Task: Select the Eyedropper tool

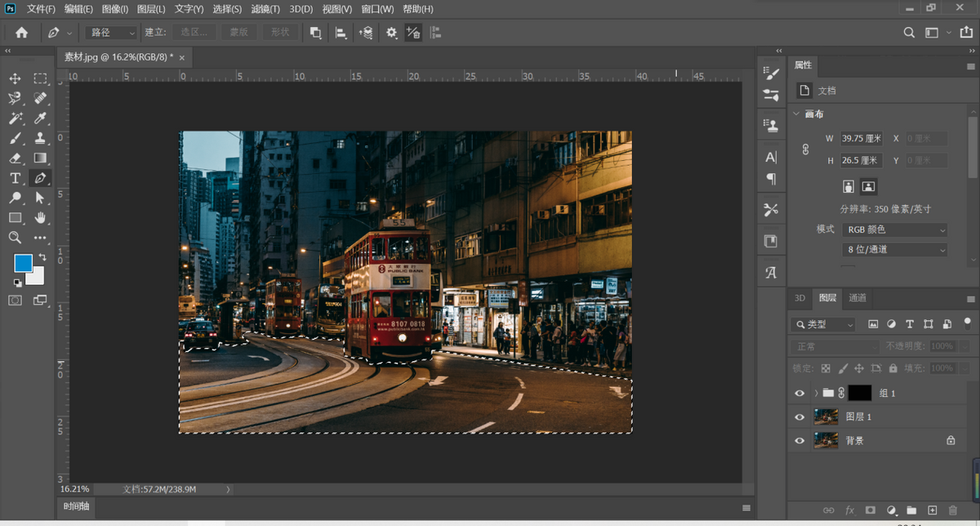Action: click(x=40, y=118)
